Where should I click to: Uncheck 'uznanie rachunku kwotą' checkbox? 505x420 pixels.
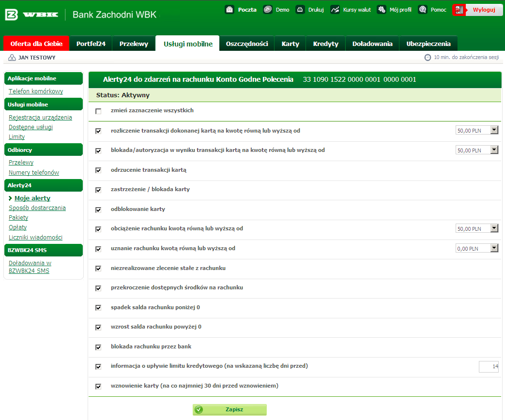point(98,249)
